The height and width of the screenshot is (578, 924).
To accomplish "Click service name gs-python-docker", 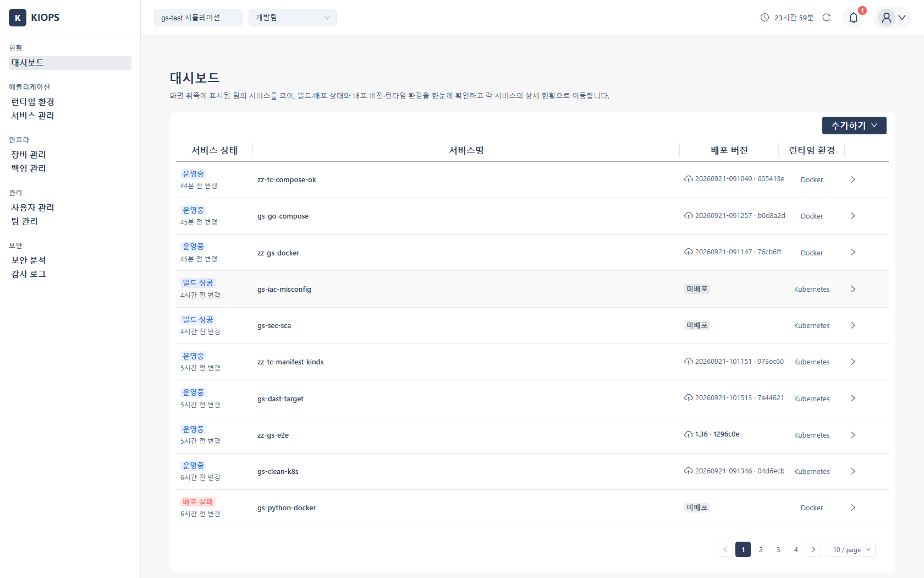I will click(x=287, y=508).
